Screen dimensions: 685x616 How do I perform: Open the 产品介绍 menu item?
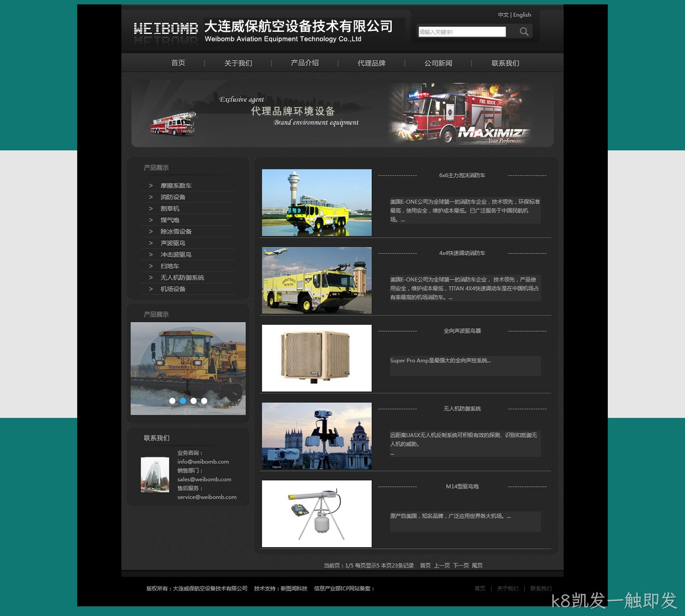[x=305, y=63]
